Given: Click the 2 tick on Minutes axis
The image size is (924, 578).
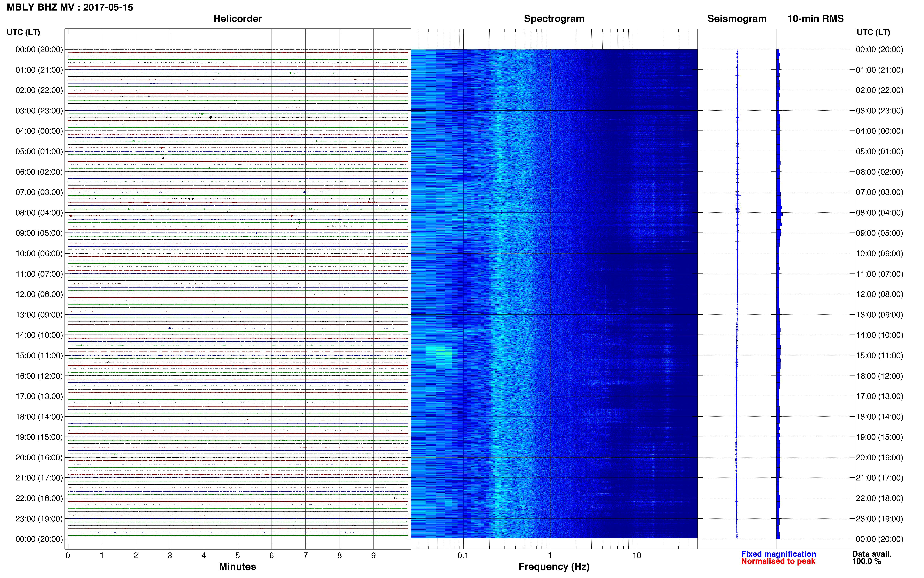Looking at the screenshot, I should pyautogui.click(x=136, y=555).
